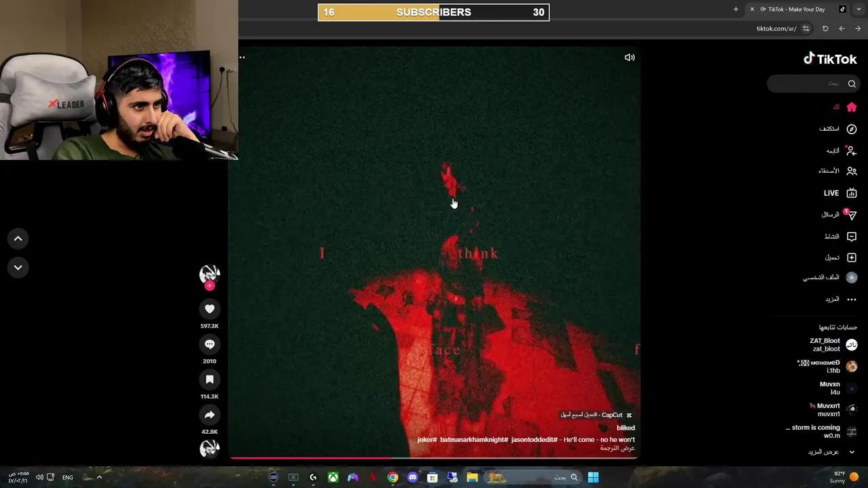This screenshot has height=488, width=868.
Task: Mute the video with the speaker icon
Action: 629,58
